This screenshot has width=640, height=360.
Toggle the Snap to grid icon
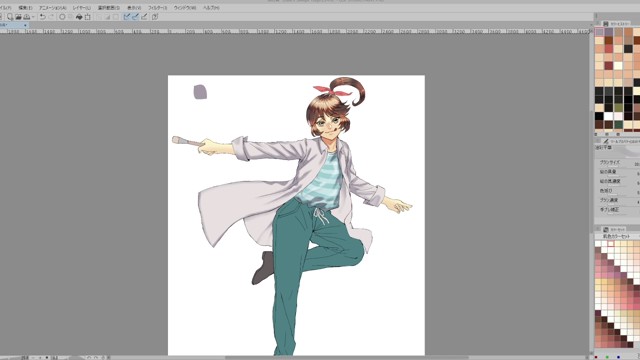tap(144, 17)
